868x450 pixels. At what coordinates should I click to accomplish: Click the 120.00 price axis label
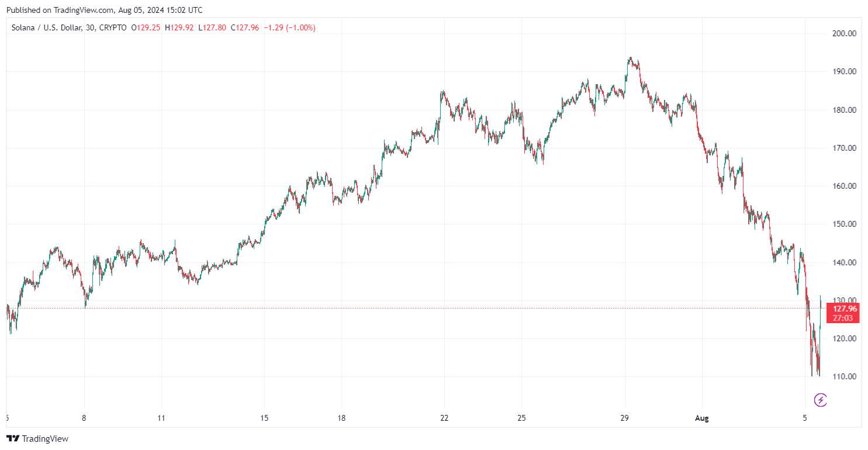(x=845, y=338)
